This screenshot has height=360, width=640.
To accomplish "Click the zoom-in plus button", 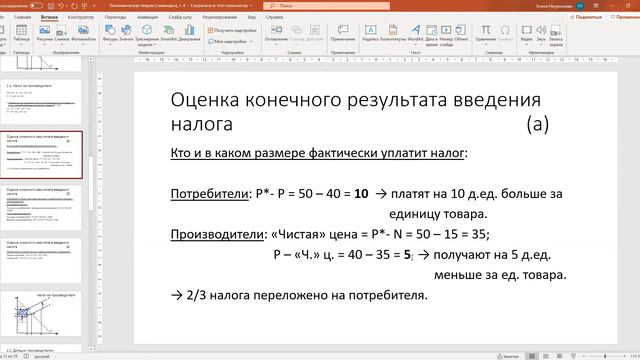I will tap(625, 356).
